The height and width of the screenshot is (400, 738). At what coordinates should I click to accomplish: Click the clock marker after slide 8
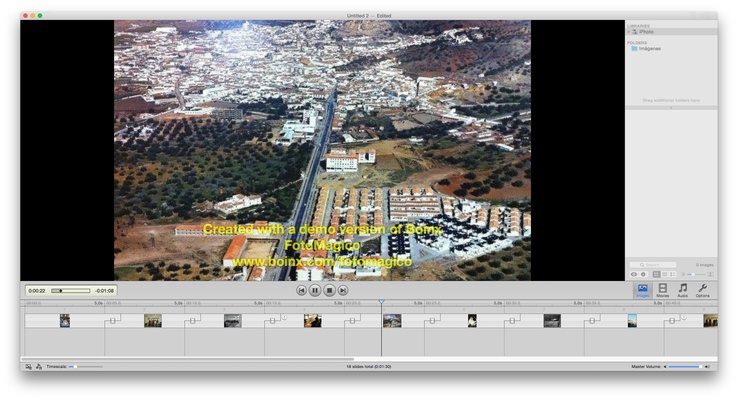coord(683,318)
